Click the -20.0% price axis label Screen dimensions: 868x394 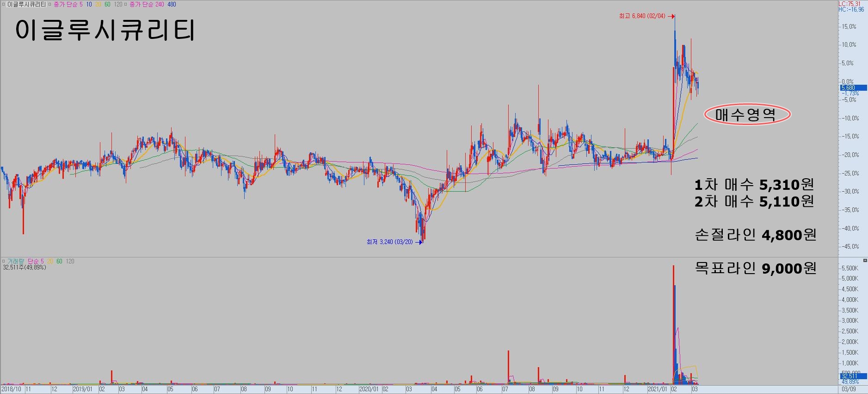(850, 155)
